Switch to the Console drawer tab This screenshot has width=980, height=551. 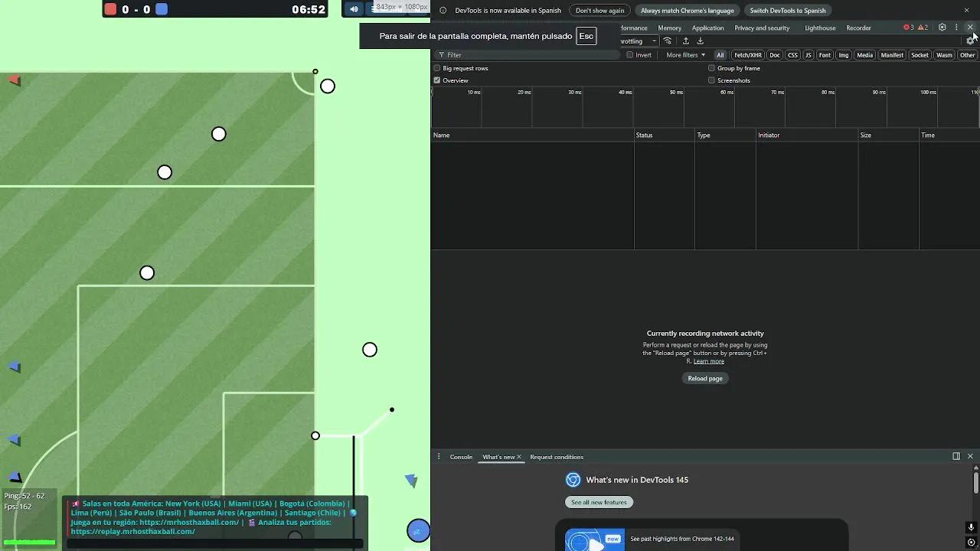461,457
